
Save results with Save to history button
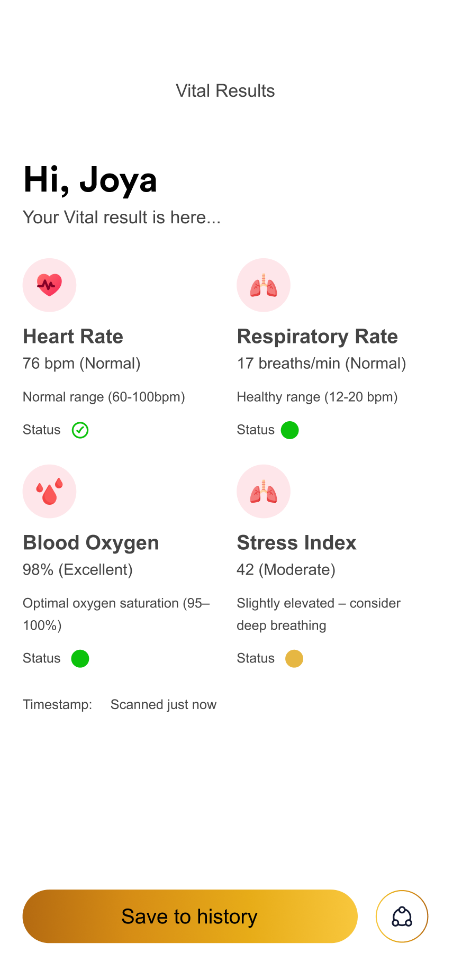pyautogui.click(x=190, y=917)
